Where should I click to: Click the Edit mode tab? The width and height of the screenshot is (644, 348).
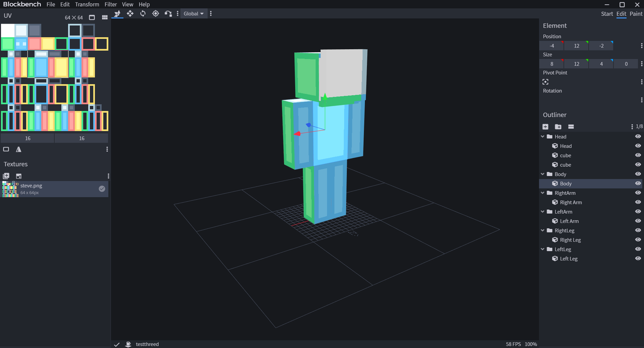click(x=621, y=14)
